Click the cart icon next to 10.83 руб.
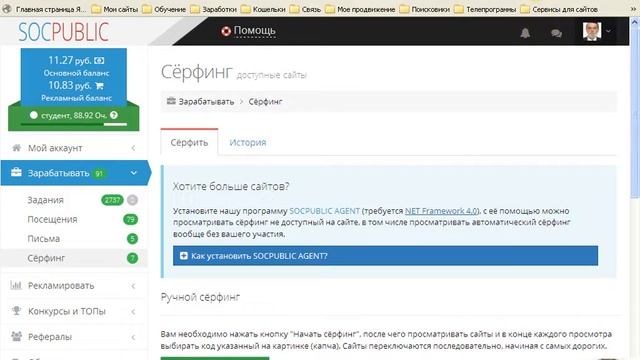This screenshot has width=640, height=360. coord(99,86)
